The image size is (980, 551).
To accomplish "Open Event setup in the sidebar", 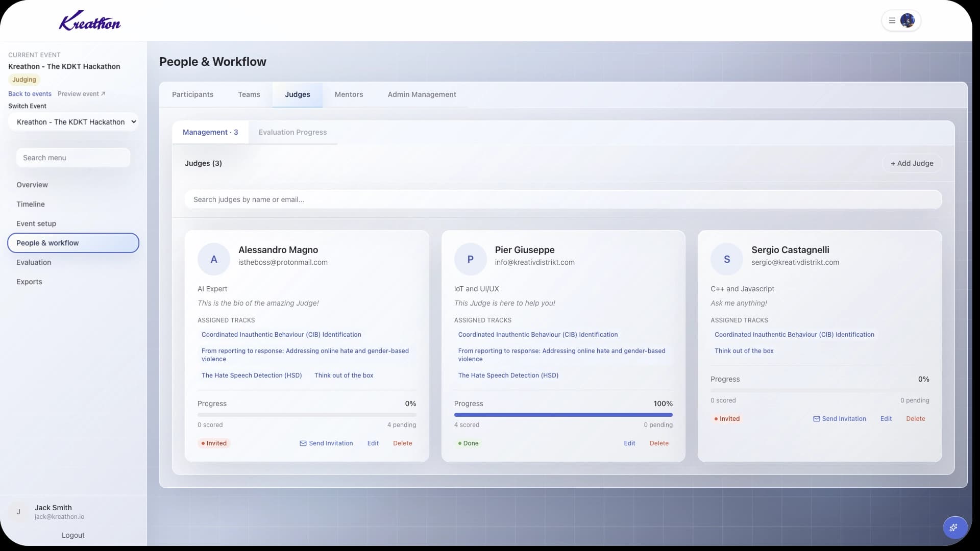I will pos(73,223).
